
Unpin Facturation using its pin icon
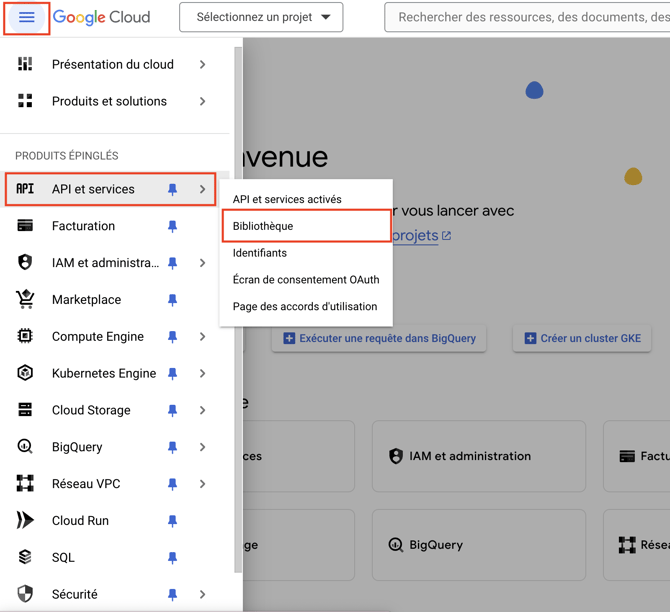(172, 227)
